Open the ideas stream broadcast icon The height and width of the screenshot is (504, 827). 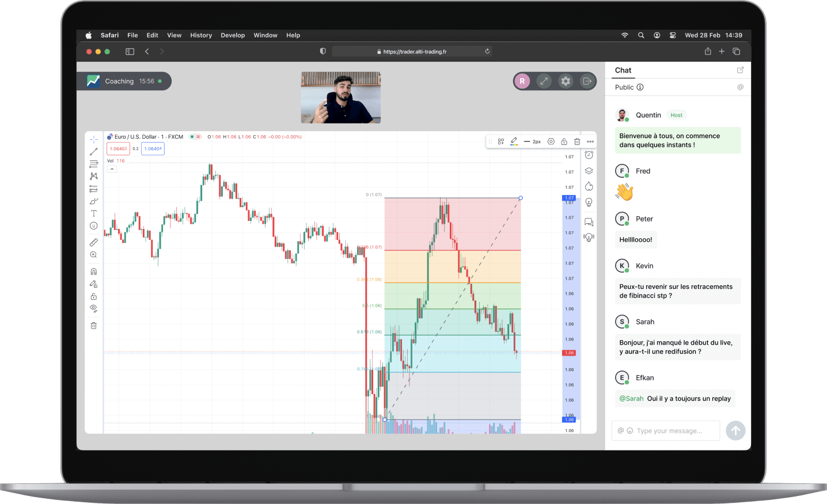(x=589, y=237)
